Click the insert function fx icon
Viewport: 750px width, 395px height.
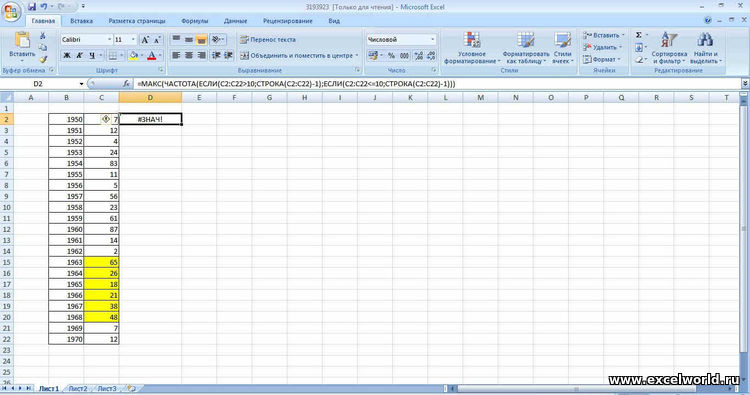click(126, 84)
